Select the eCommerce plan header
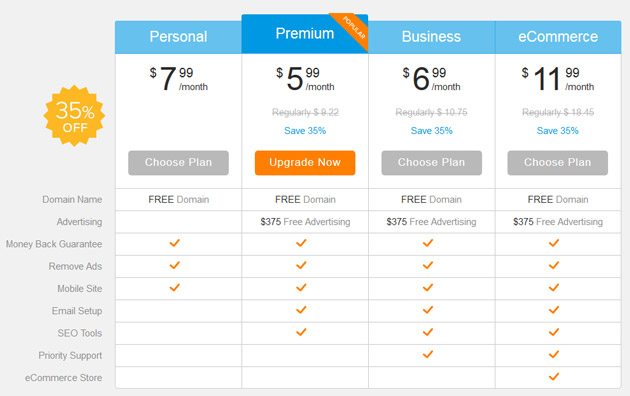The height and width of the screenshot is (396, 630). pyautogui.click(x=558, y=37)
